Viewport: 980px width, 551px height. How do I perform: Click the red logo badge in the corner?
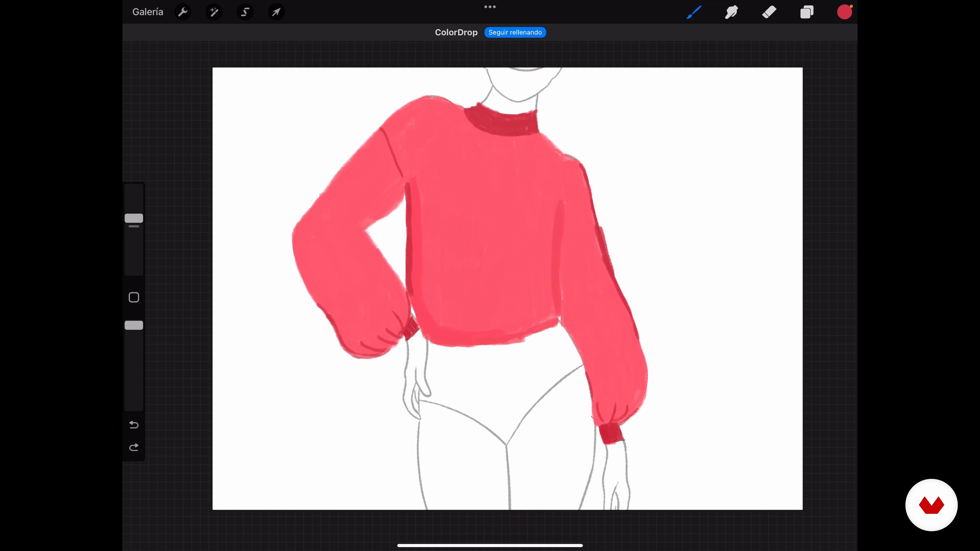[x=931, y=505]
